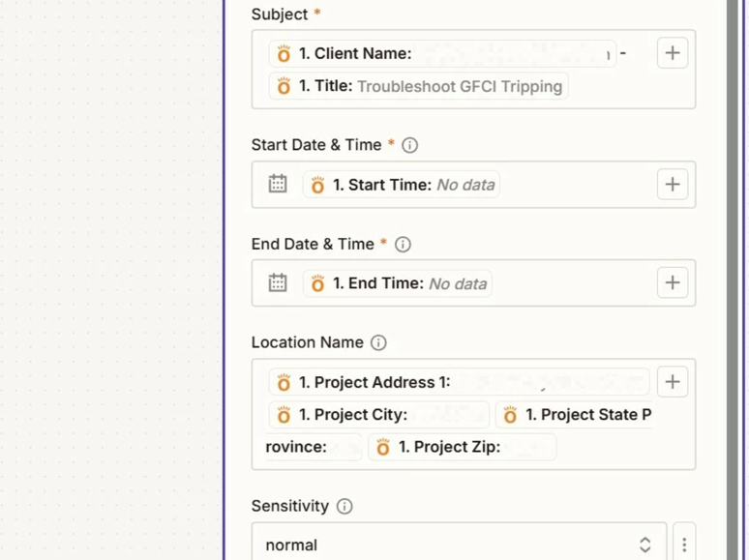Click calendar icon in Start Date field

pos(278,185)
